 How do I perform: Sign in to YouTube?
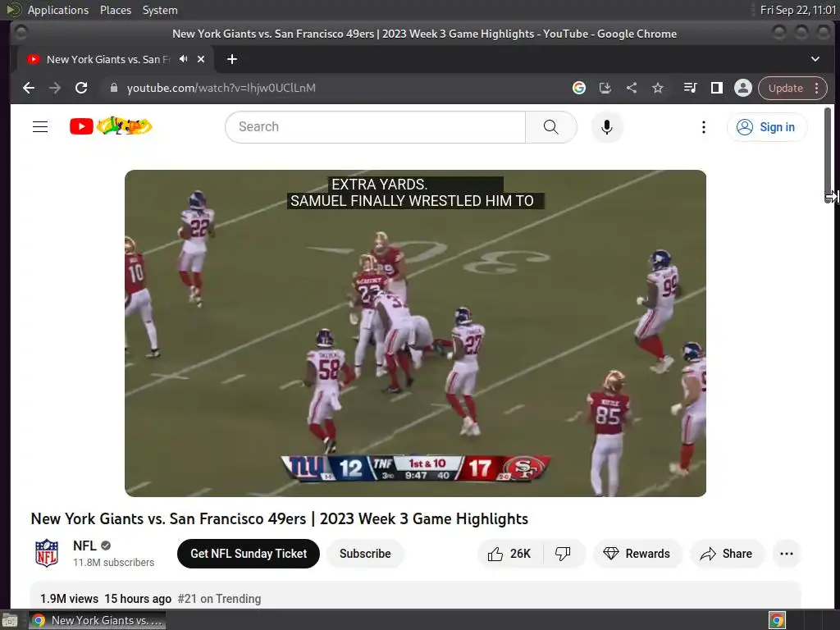[x=767, y=127]
